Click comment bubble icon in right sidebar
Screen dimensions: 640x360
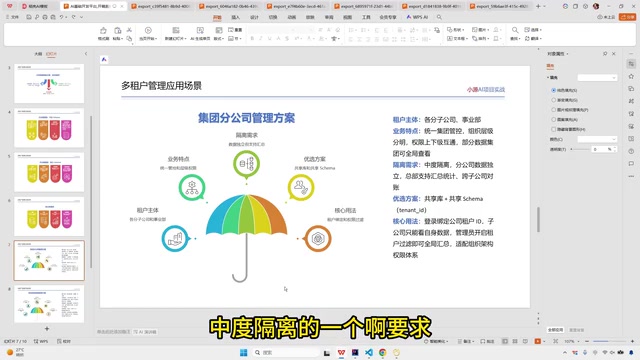[x=631, y=164]
